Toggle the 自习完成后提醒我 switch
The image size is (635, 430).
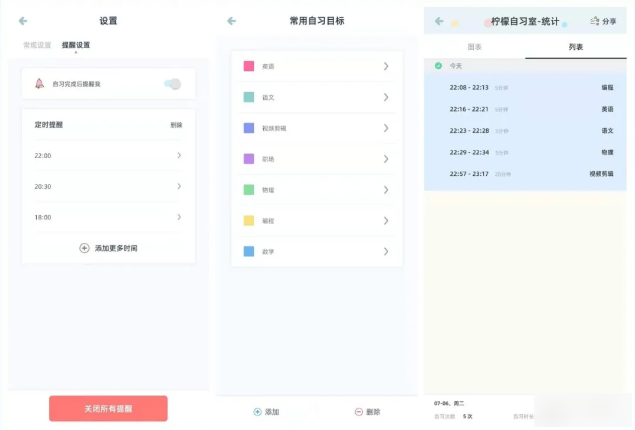(173, 84)
